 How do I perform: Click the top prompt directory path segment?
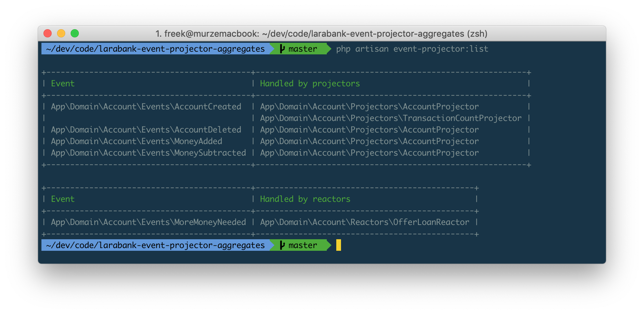click(x=155, y=49)
